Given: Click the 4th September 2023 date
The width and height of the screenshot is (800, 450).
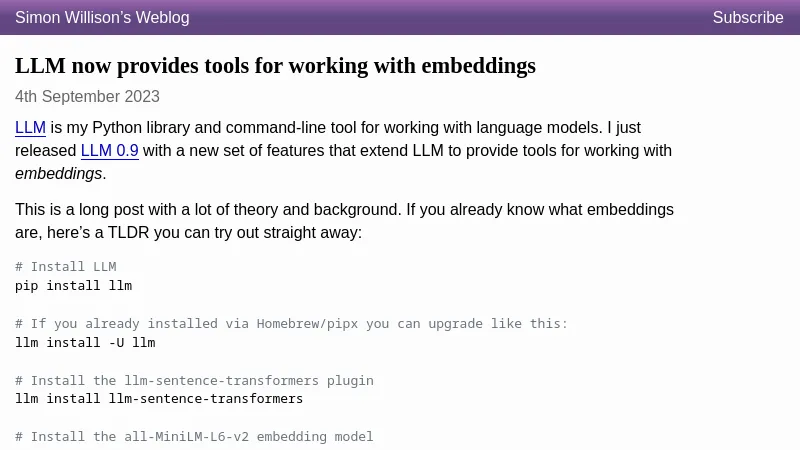Looking at the screenshot, I should pyautogui.click(x=87, y=97).
